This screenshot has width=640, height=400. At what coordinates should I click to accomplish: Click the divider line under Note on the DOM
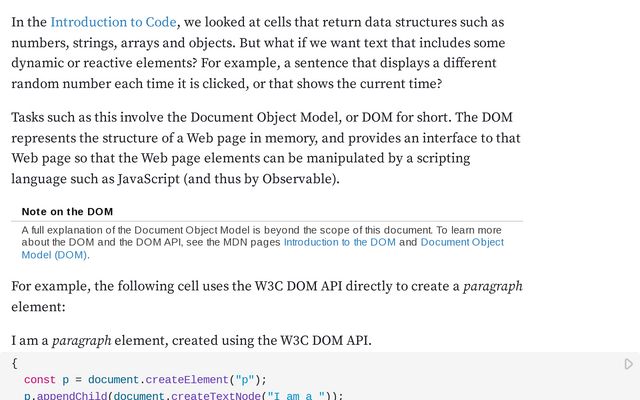coord(267,221)
